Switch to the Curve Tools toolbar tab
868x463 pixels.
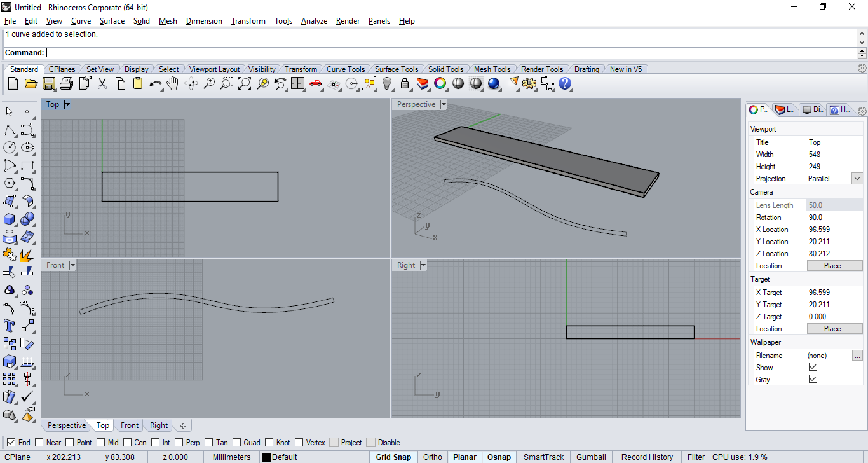pyautogui.click(x=346, y=69)
